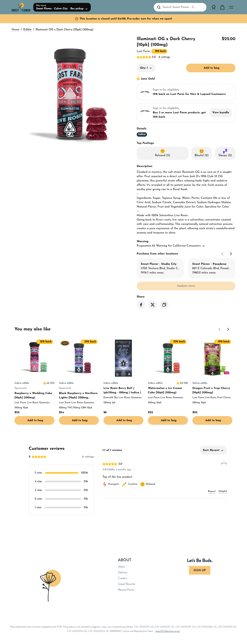The height and width of the screenshot is (644, 247).
Task: Click the Sweet Flower logo
Action: 21,7
